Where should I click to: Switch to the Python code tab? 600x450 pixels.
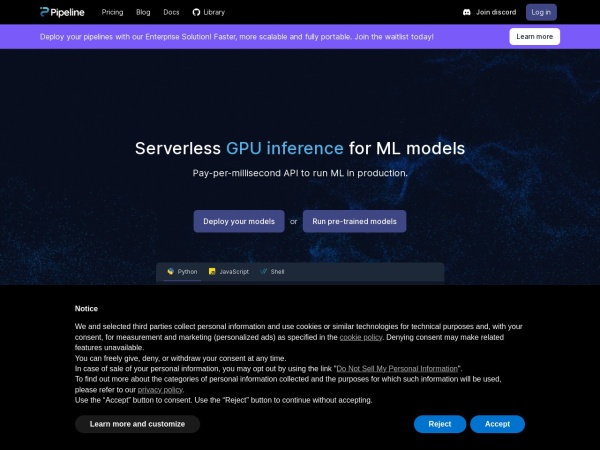pyautogui.click(x=183, y=271)
